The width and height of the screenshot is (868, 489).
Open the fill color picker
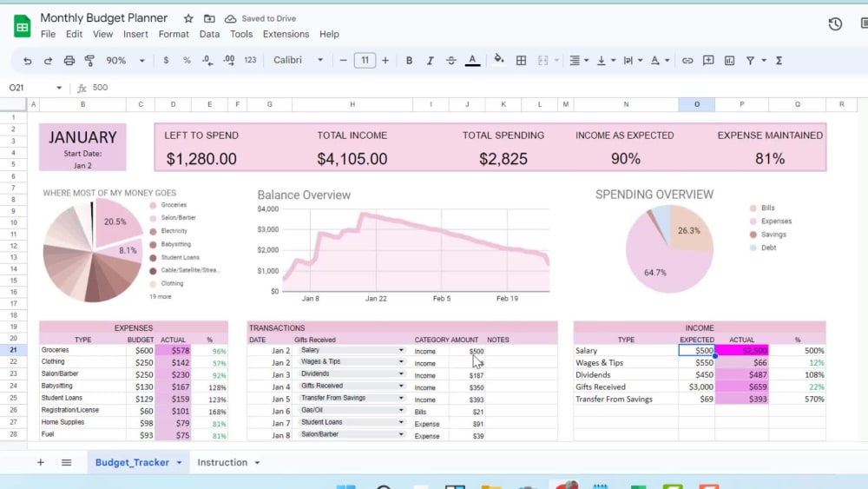(x=499, y=60)
